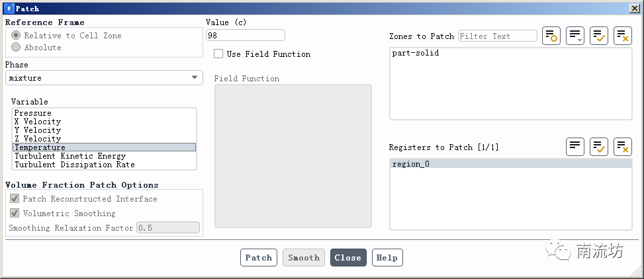Image resolution: width=644 pixels, height=279 pixels.
Task: Click the Registers to Patch list options icon
Action: click(x=575, y=146)
